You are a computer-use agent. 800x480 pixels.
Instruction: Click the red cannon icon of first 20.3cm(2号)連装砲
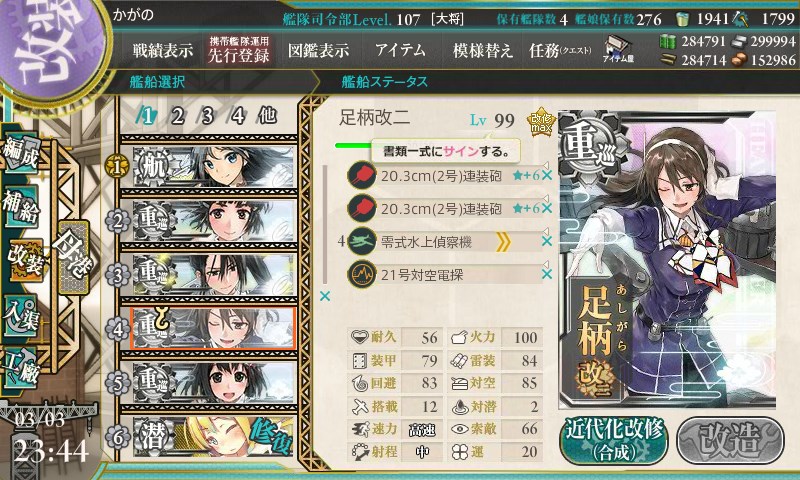[362, 175]
